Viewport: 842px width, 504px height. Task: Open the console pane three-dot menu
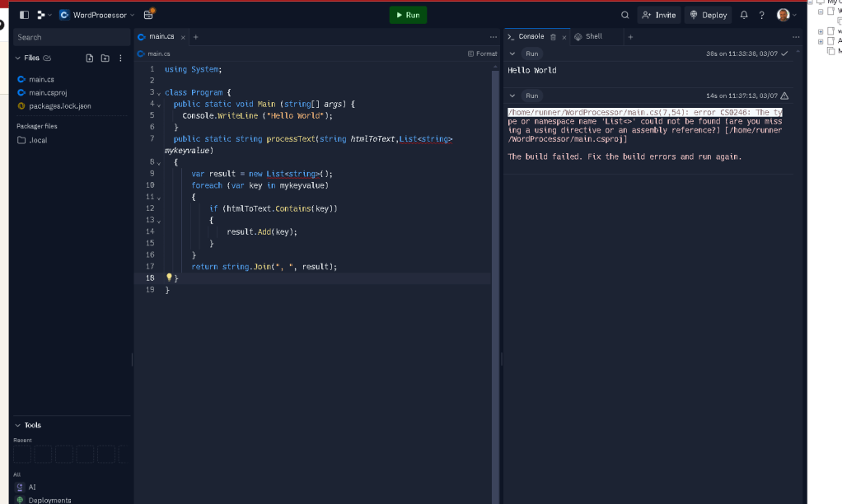tap(796, 37)
